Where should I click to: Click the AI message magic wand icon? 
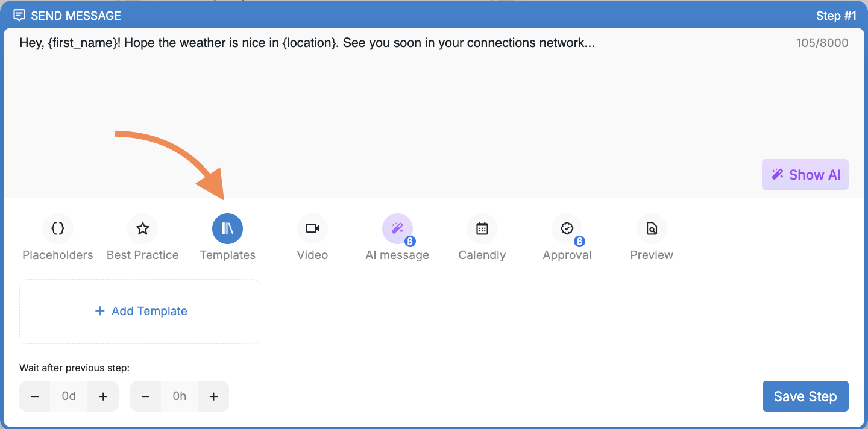click(397, 229)
